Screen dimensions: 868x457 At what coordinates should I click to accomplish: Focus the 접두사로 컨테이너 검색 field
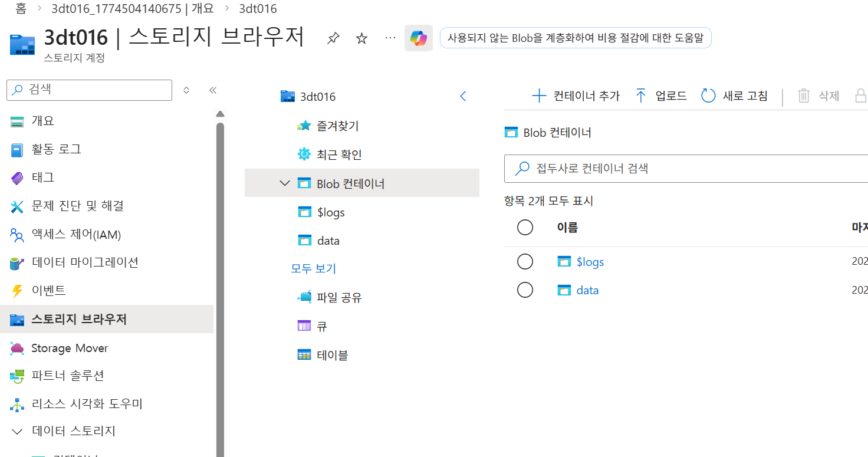(x=686, y=169)
